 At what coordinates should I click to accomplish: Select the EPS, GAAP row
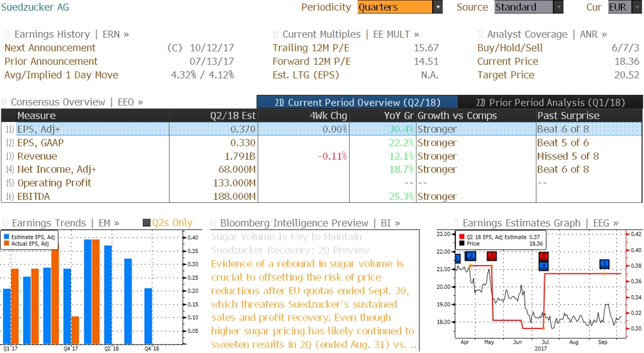point(321,143)
